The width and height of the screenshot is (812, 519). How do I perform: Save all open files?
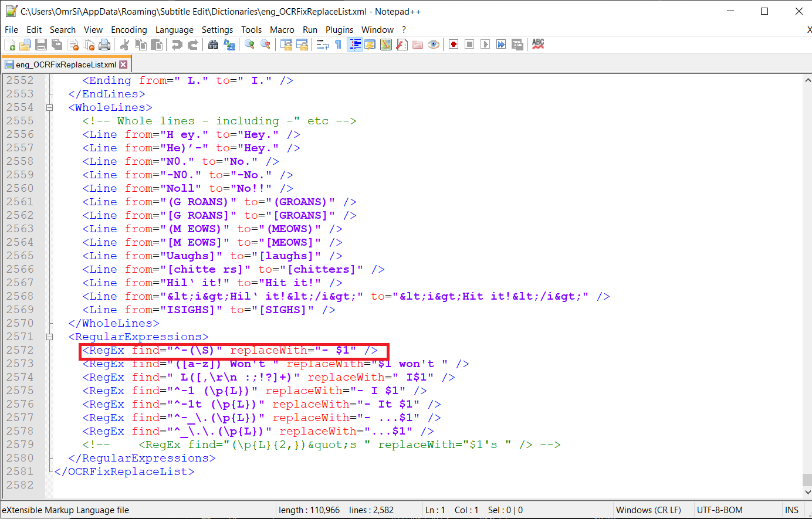click(56, 44)
